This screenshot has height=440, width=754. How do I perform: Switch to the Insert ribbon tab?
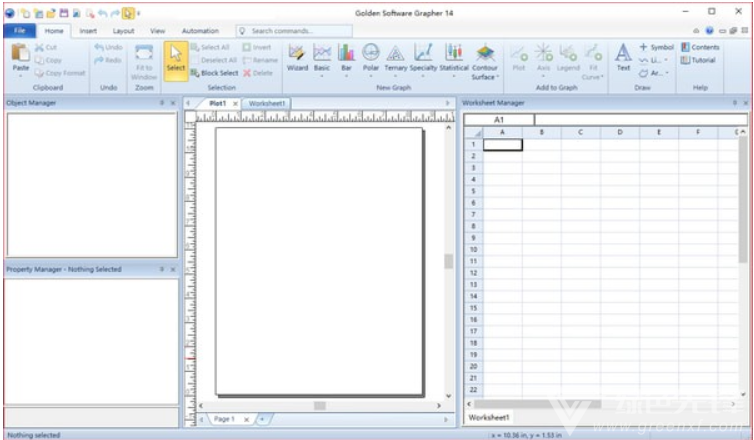[x=88, y=31]
